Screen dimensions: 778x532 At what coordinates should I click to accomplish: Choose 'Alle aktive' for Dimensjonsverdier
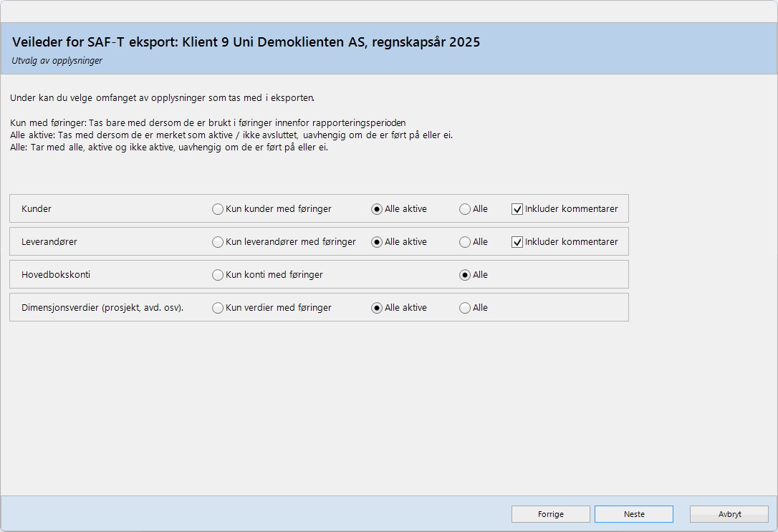tap(377, 308)
